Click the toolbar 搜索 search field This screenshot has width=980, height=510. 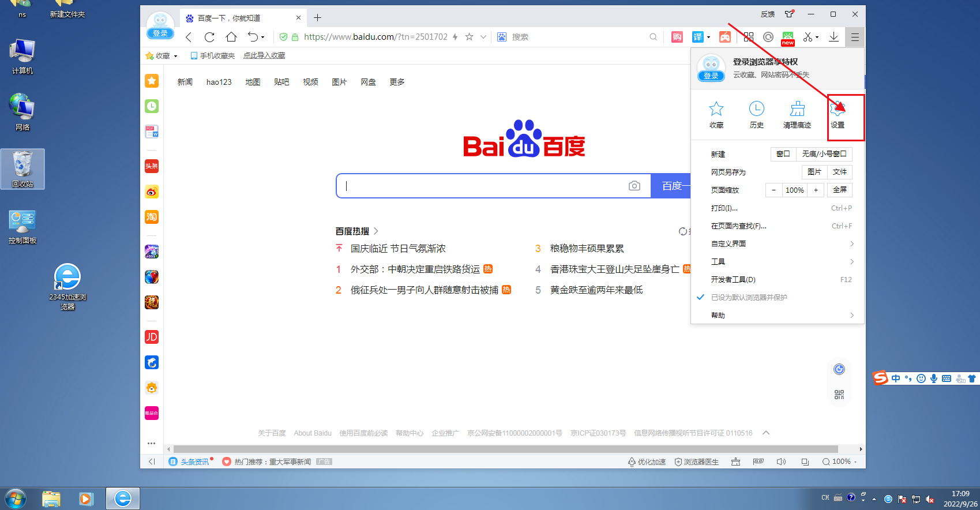577,37
